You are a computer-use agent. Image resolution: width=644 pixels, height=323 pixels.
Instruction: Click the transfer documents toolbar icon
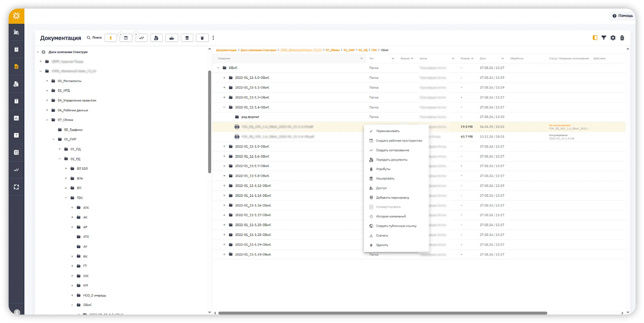[156, 38]
